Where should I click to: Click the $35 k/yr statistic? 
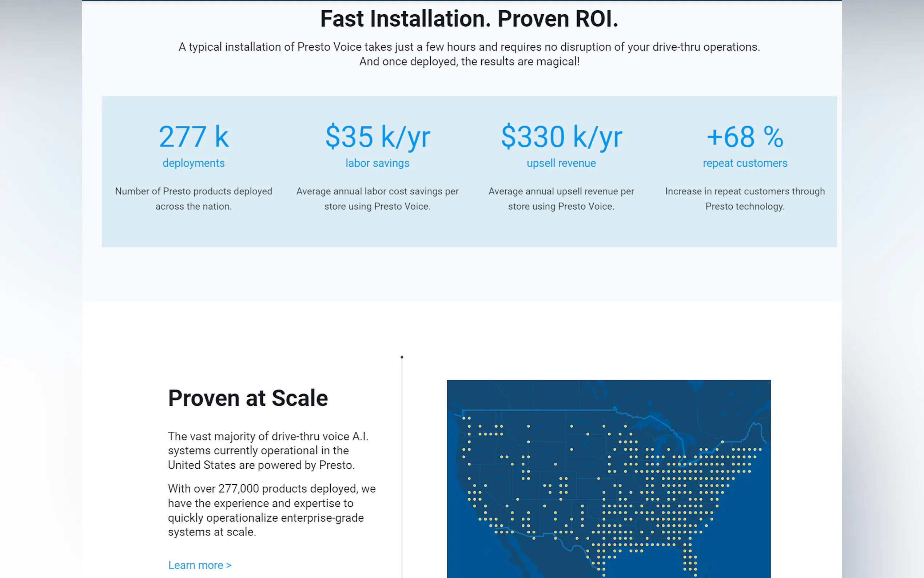coord(377,137)
